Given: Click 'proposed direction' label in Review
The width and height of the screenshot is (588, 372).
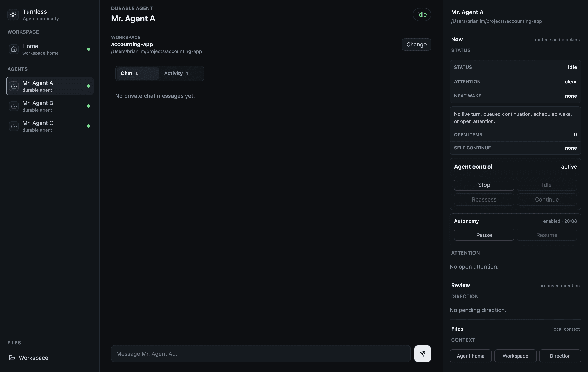Looking at the screenshot, I should tap(559, 285).
